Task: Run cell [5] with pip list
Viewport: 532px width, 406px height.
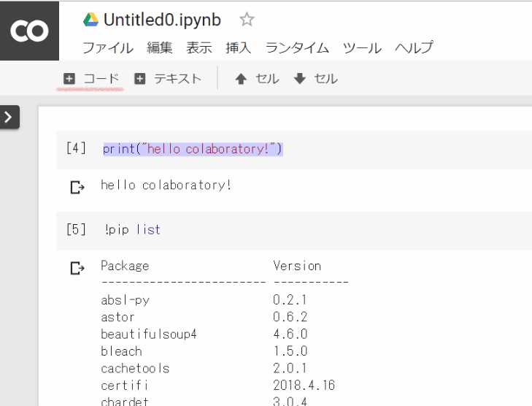Action: click(76, 230)
